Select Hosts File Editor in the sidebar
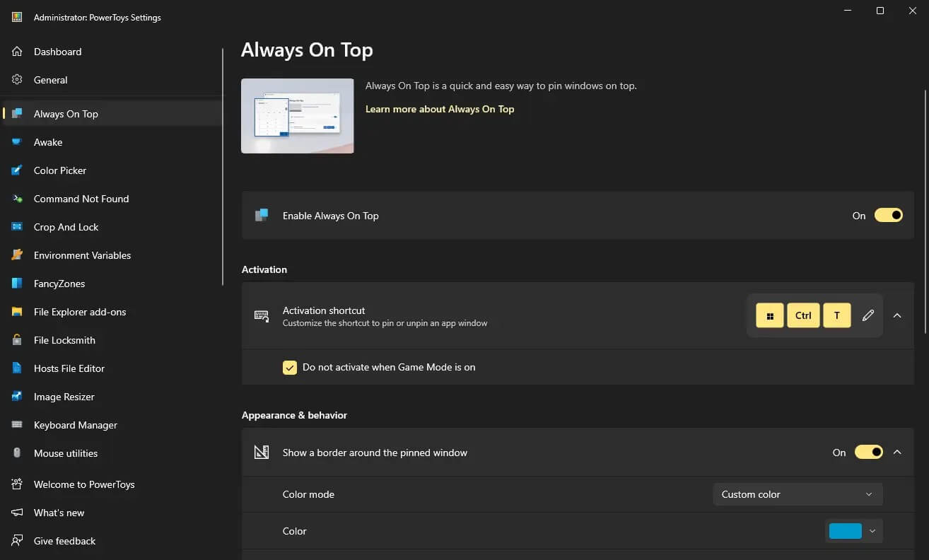Viewport: 929px width, 560px height. pyautogui.click(x=112, y=368)
